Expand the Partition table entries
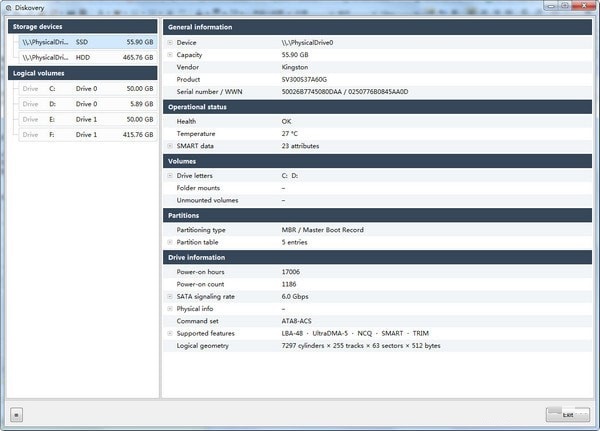This screenshot has width=600, height=431. click(x=170, y=242)
